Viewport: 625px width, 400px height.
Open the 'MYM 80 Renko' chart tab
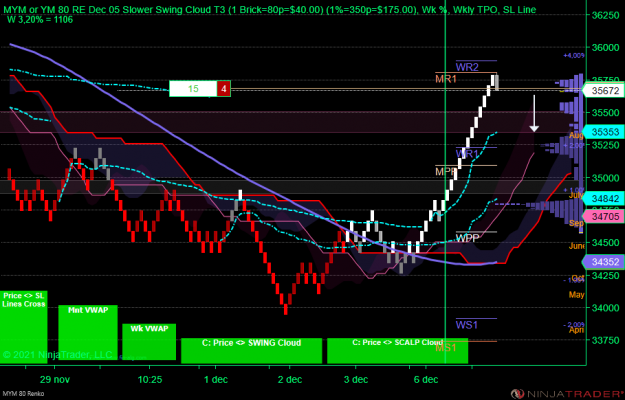tap(22, 394)
